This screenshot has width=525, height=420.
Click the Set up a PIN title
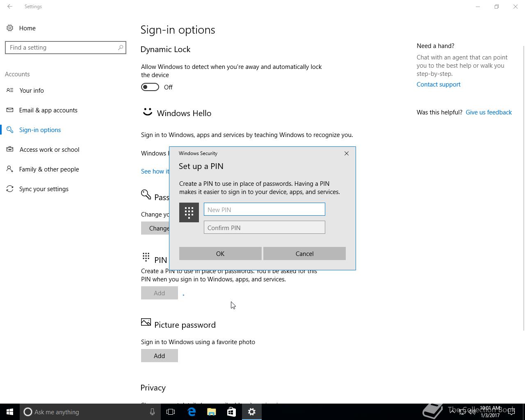[x=201, y=166]
